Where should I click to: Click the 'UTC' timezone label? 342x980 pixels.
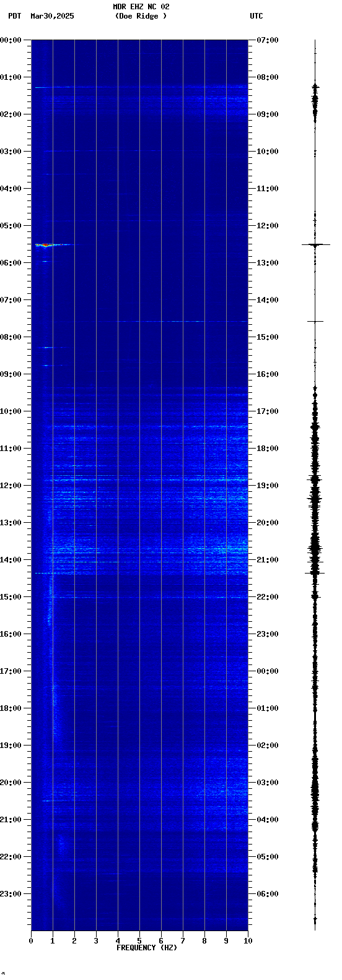point(256,16)
